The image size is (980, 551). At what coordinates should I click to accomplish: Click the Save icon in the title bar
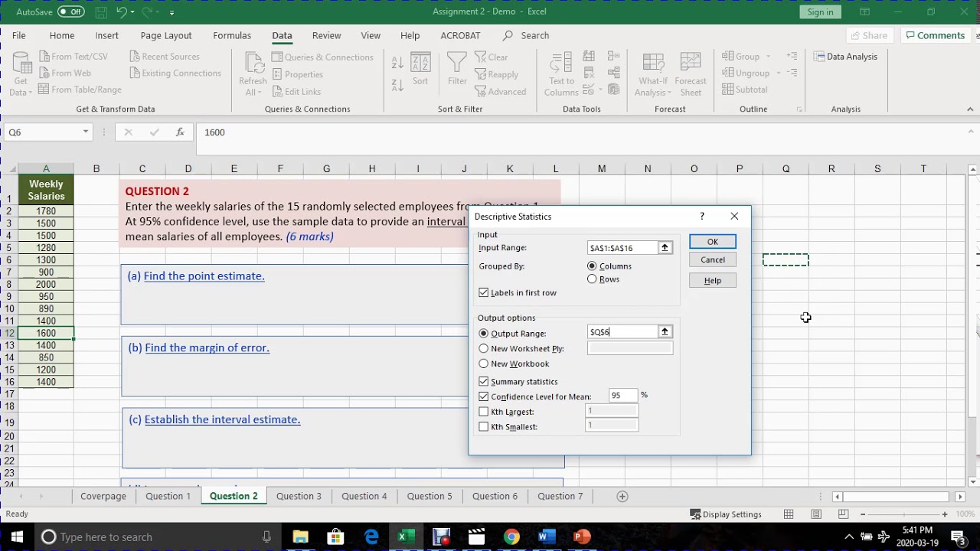pos(102,11)
